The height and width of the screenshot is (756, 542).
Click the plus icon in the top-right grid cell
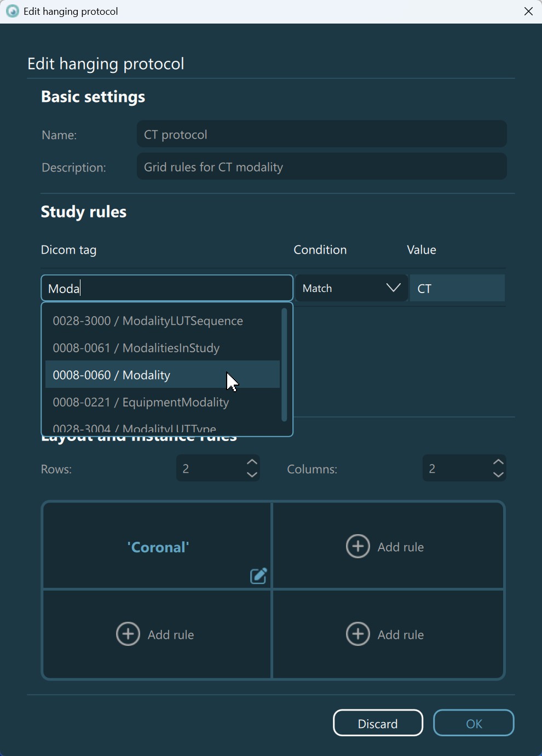358,547
